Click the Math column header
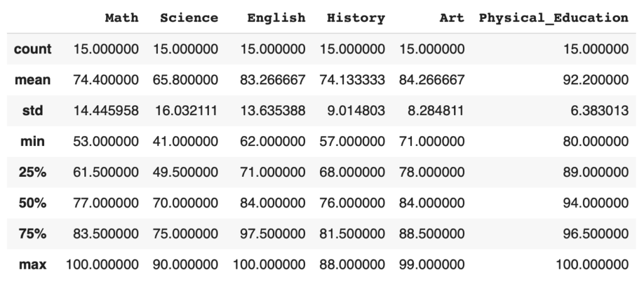 tap(122, 18)
